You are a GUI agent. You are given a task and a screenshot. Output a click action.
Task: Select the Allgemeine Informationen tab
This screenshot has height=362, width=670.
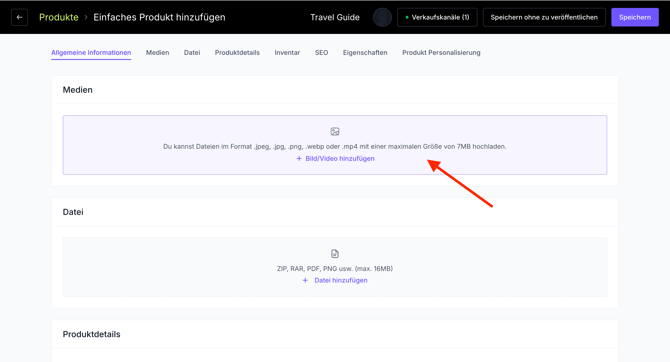tap(91, 53)
